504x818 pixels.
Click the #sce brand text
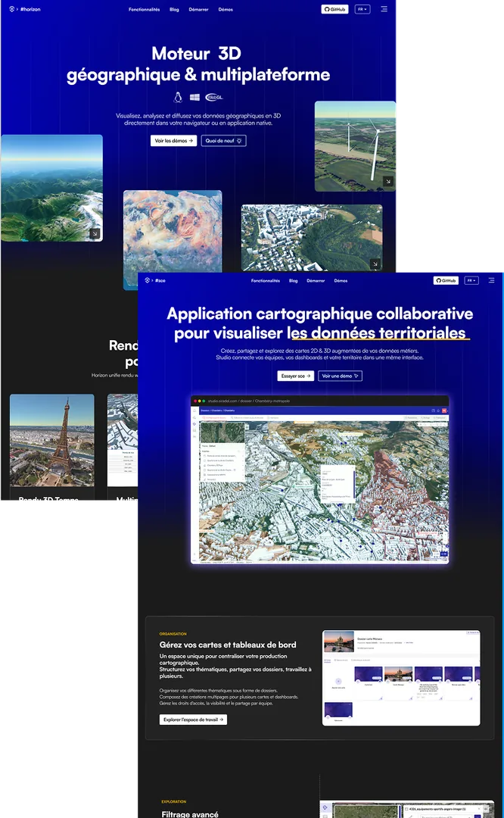pyautogui.click(x=160, y=281)
